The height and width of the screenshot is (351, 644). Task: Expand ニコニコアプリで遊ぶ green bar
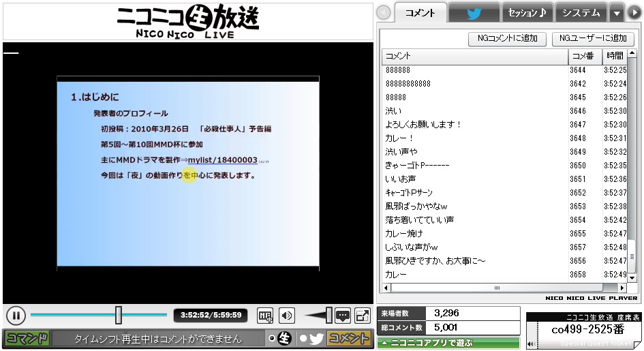click(448, 343)
